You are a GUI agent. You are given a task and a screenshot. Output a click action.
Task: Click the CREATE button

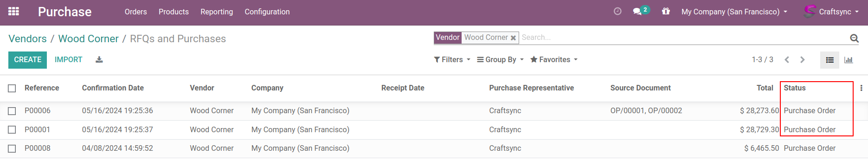click(27, 60)
